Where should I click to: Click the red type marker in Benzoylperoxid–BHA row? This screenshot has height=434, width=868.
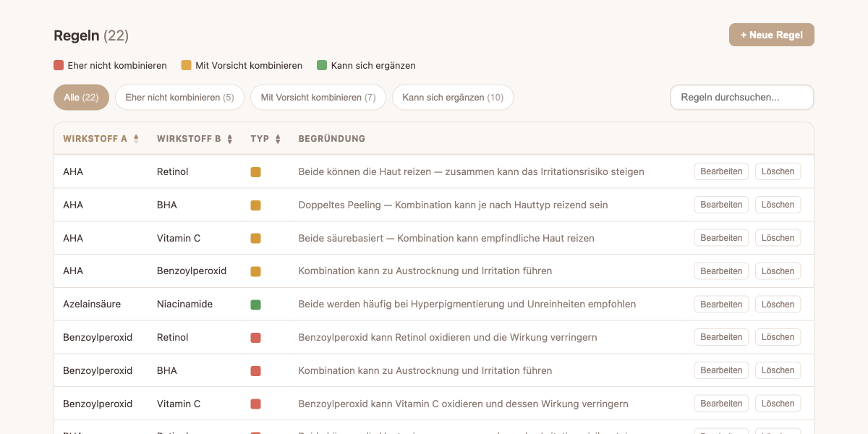coord(255,371)
